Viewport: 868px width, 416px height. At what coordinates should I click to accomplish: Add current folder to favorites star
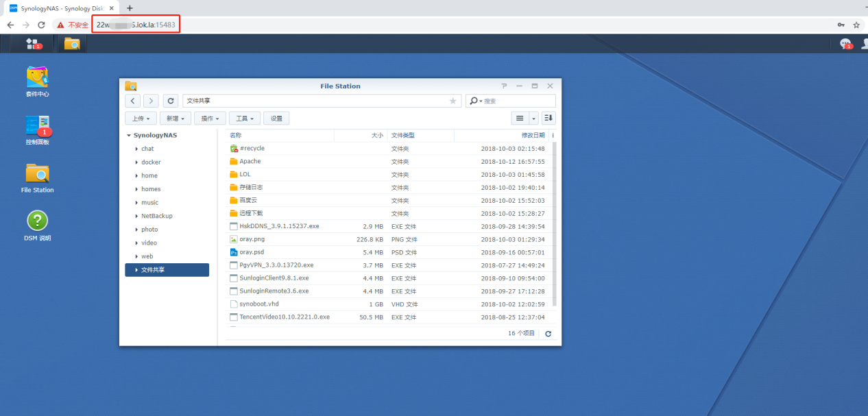tap(453, 101)
